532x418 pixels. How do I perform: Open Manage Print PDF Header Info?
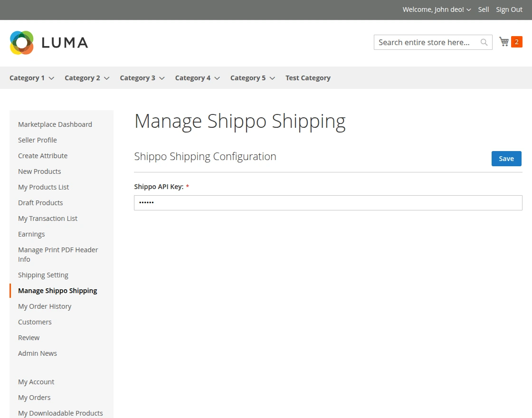tap(58, 255)
